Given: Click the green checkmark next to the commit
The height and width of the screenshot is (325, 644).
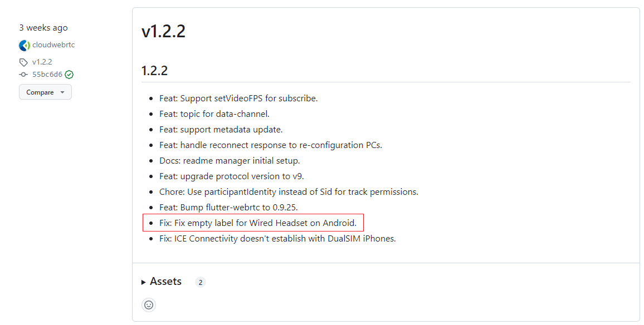Looking at the screenshot, I should click(x=68, y=74).
